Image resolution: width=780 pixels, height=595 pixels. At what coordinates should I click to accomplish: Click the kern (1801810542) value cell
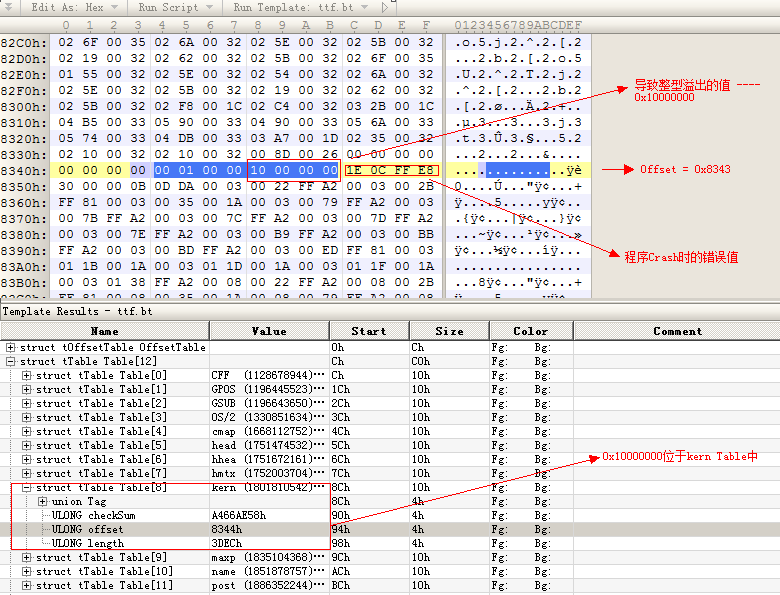(x=269, y=488)
